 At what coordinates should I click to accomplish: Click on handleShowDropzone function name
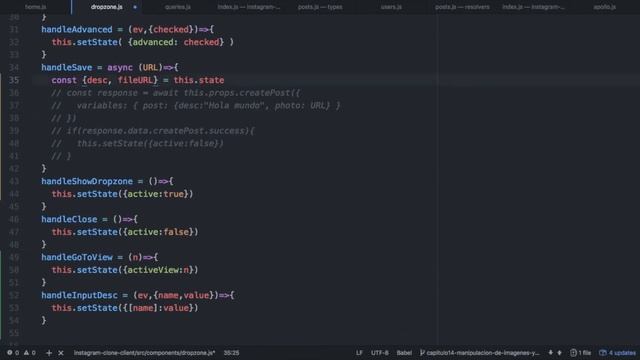(87, 181)
